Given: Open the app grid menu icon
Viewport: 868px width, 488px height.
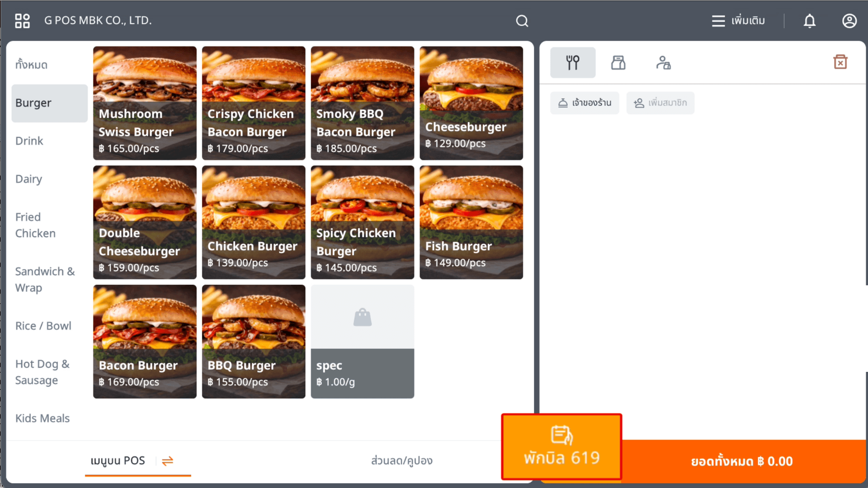Looking at the screenshot, I should coord(22,21).
